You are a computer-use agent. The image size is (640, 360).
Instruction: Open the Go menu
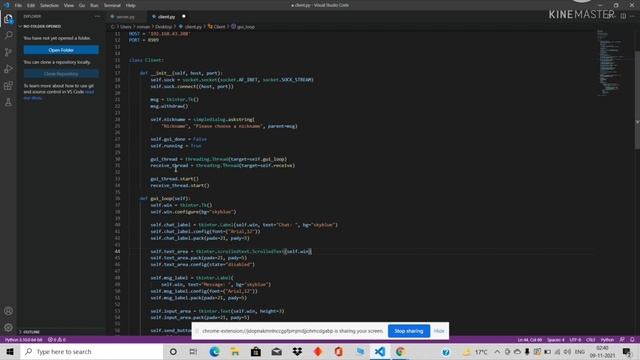82,5
